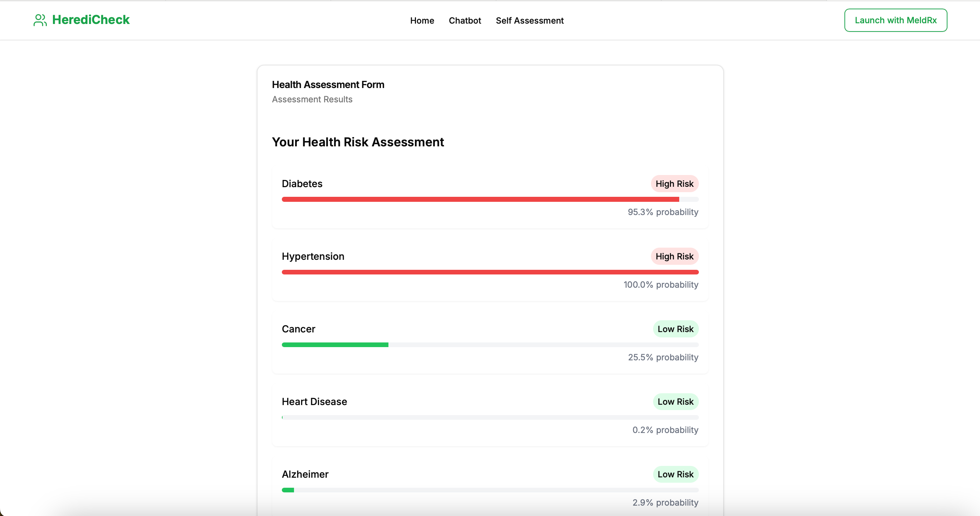
Task: Click the Cancer Low Risk badge
Action: point(675,329)
